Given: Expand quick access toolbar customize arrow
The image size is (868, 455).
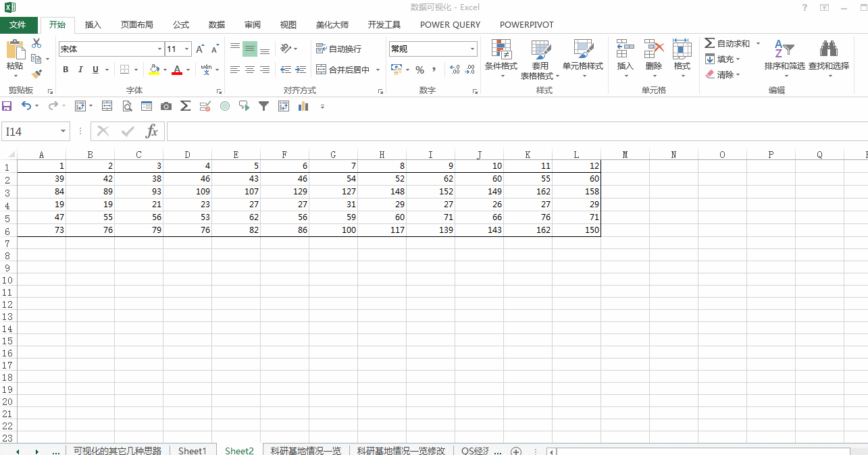Looking at the screenshot, I should [x=322, y=107].
